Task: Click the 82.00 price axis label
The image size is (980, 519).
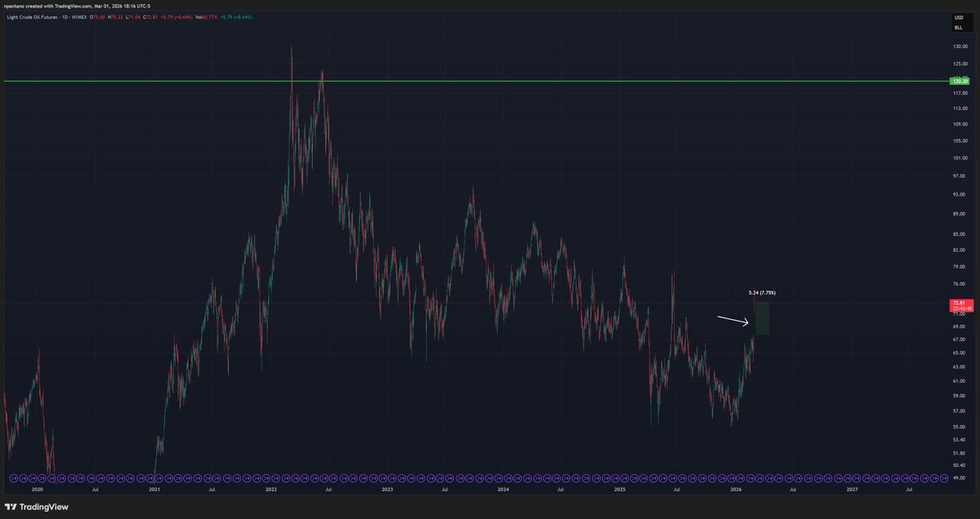Action: click(959, 251)
